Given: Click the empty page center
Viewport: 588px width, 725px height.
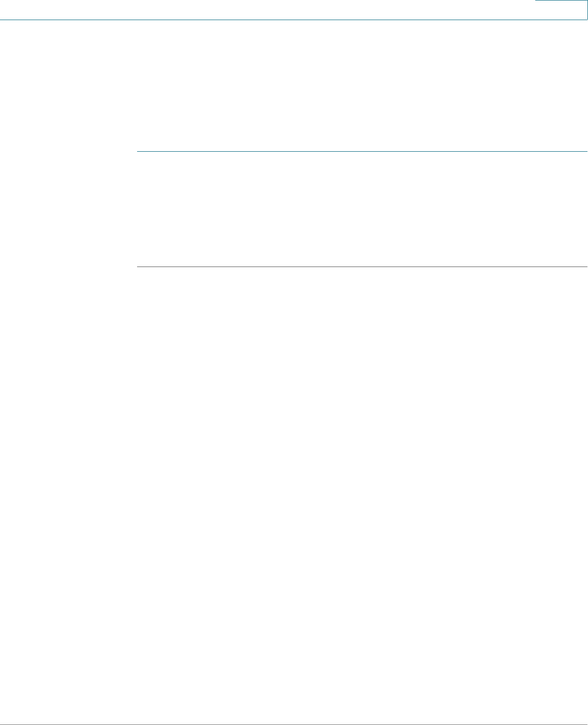Looking at the screenshot, I should tap(294, 362).
